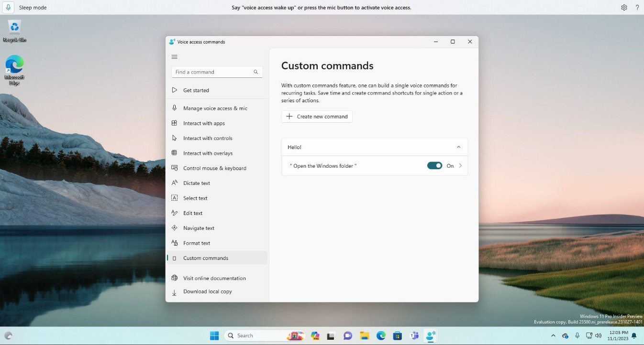
Task: Open the widgets button on taskbar
Action: click(8, 336)
